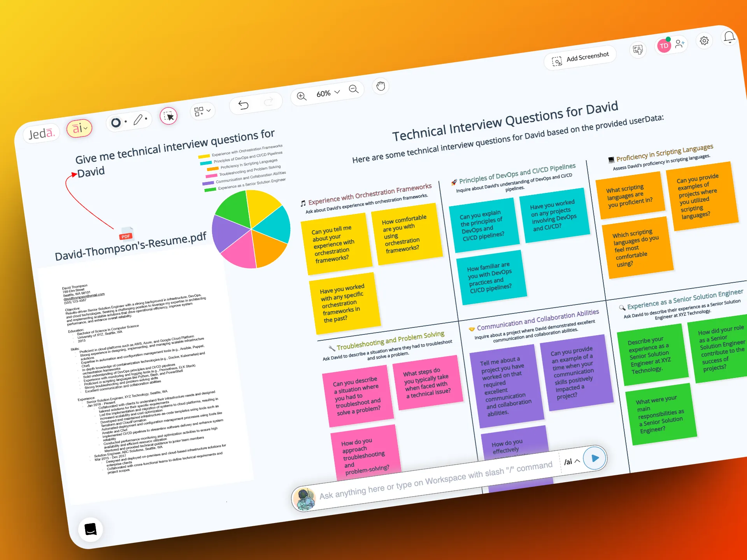The image size is (747, 560).
Task: Open the chat widget icon
Action: pos(91,529)
